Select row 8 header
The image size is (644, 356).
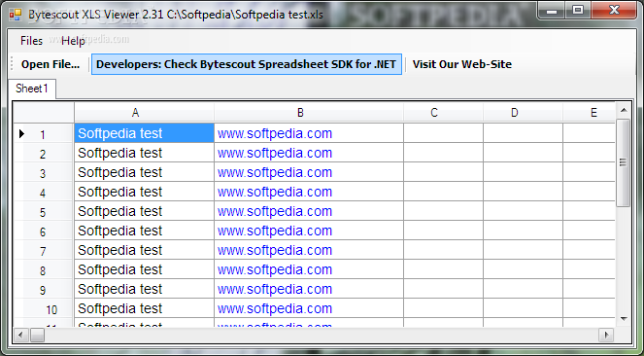coord(44,269)
